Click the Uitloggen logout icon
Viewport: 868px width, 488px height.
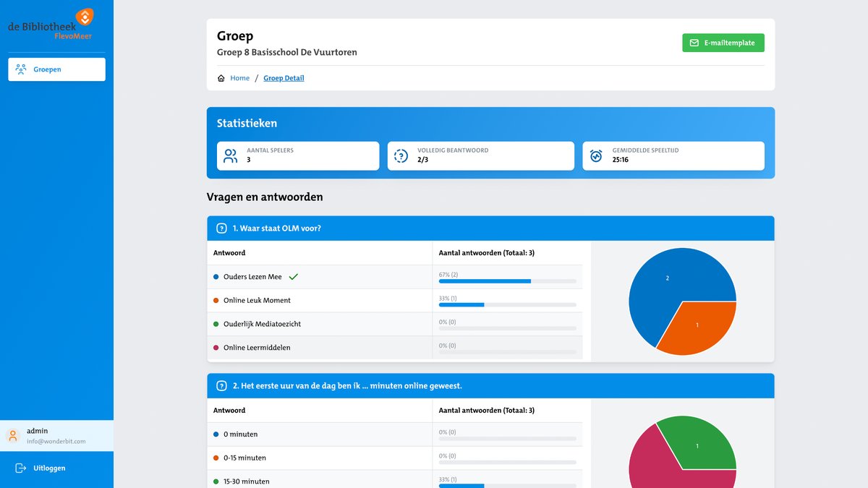point(21,468)
